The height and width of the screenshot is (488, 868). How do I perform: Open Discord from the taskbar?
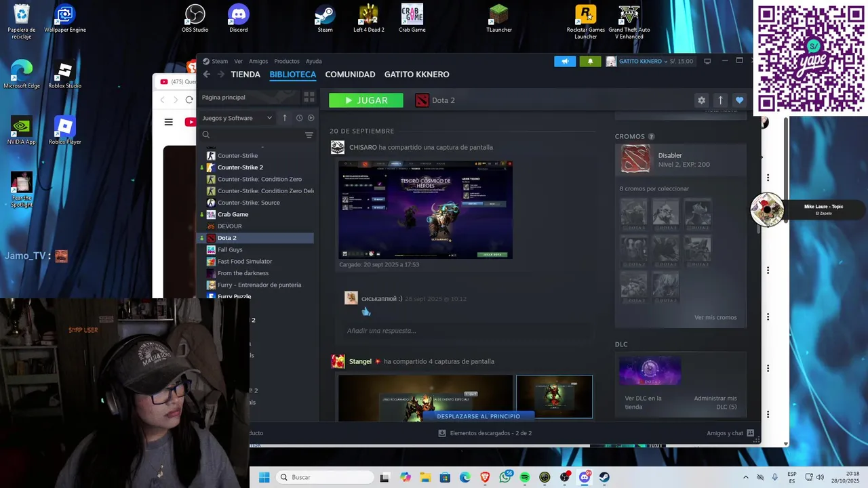pyautogui.click(x=585, y=477)
